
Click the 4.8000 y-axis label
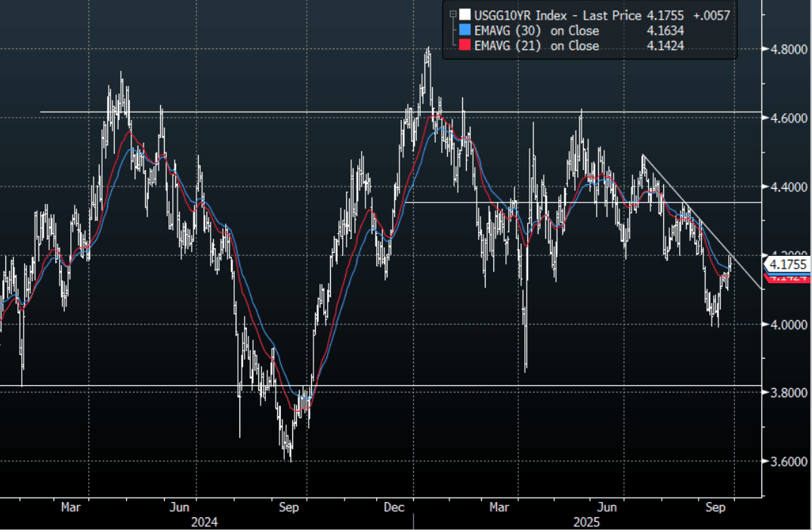[789, 50]
